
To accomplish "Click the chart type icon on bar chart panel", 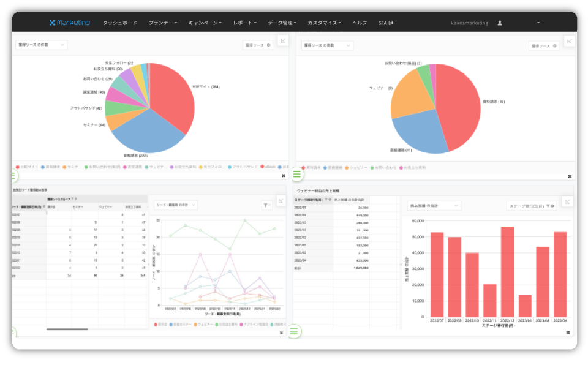I will [568, 201].
